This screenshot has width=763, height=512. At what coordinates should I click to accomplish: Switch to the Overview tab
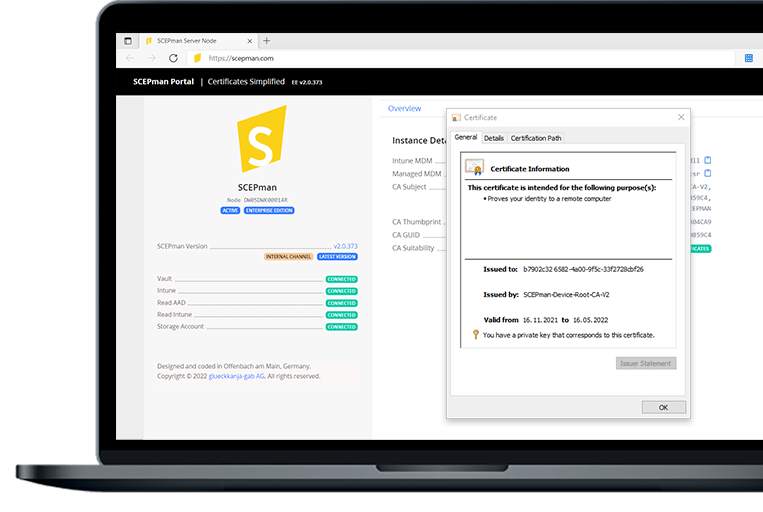click(404, 109)
